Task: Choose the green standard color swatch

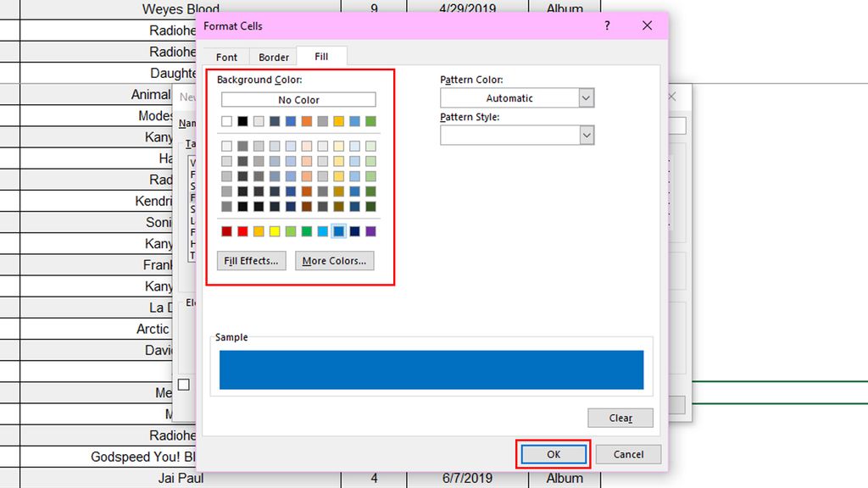Action: tap(308, 230)
